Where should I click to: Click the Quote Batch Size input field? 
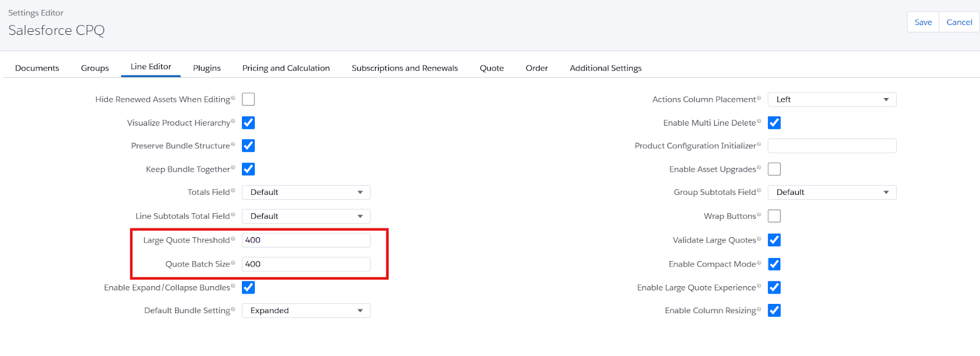coord(306,264)
